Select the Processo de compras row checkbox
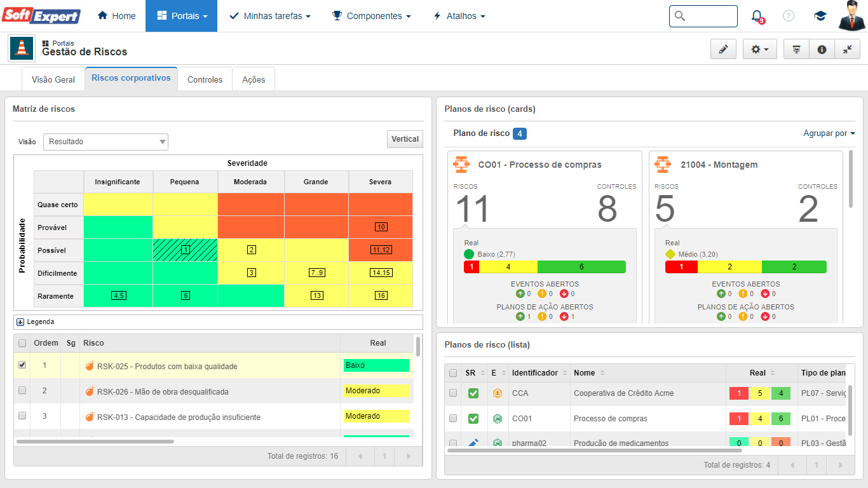Image resolution: width=868 pixels, height=488 pixels. pyautogui.click(x=453, y=419)
